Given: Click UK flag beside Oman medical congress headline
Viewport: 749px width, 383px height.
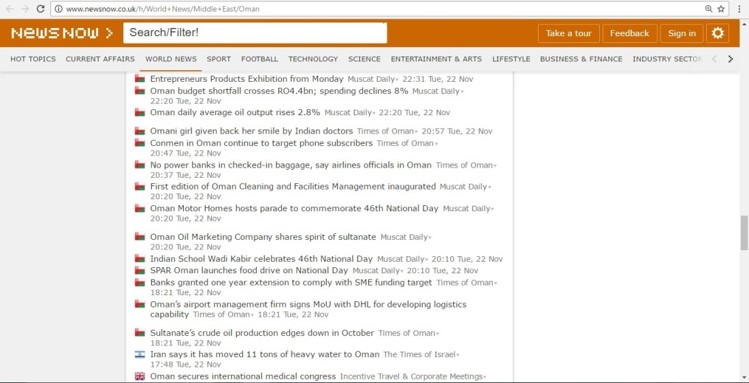Looking at the screenshot, I should click(139, 376).
